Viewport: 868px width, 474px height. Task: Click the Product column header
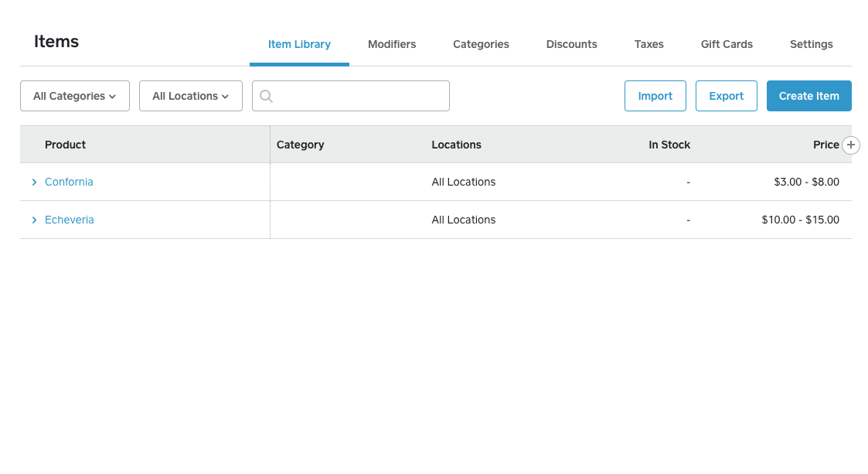(66, 145)
